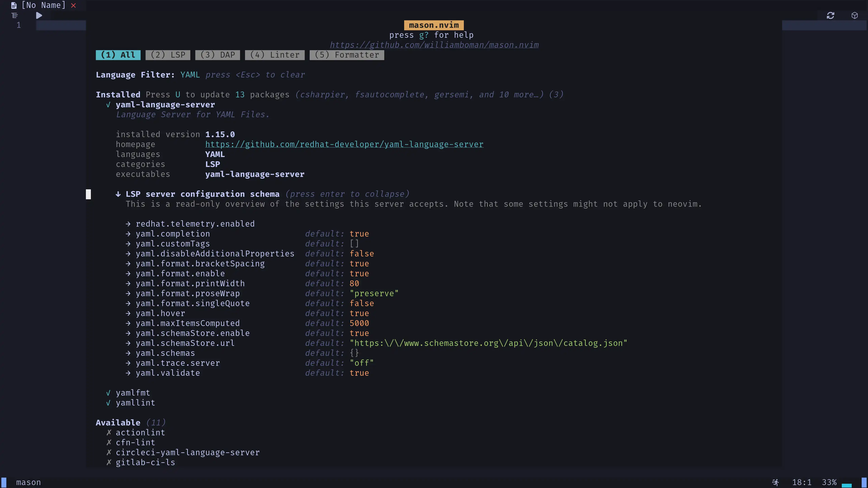Click the installed version 1.15.0 value
This screenshot has width=868, height=488.
pos(220,134)
